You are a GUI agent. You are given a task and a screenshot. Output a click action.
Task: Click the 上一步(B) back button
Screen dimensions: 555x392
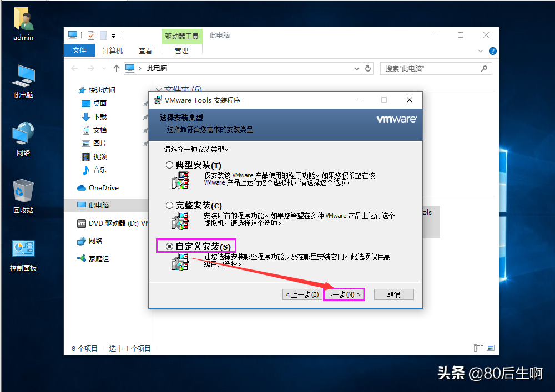[x=302, y=294]
